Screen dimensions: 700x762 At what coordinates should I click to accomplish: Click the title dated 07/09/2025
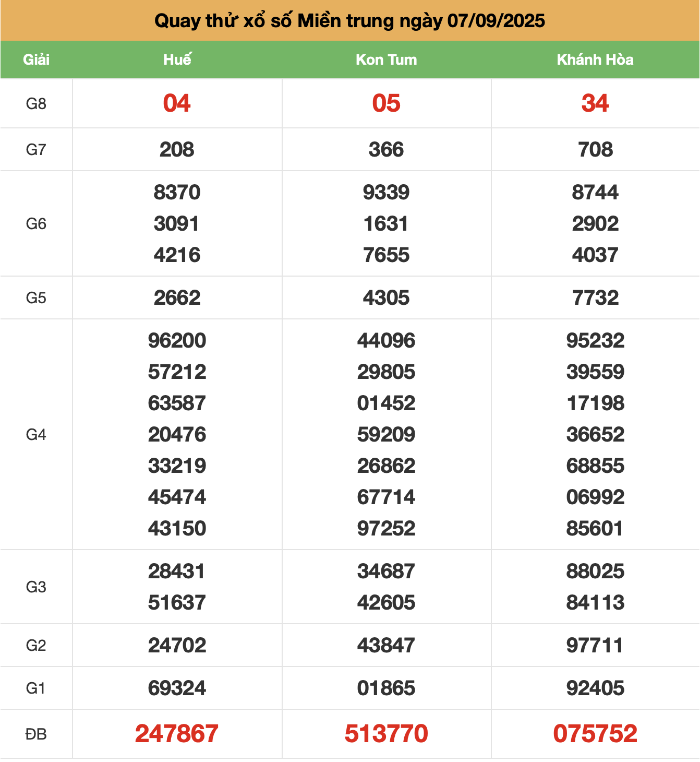[x=349, y=21]
